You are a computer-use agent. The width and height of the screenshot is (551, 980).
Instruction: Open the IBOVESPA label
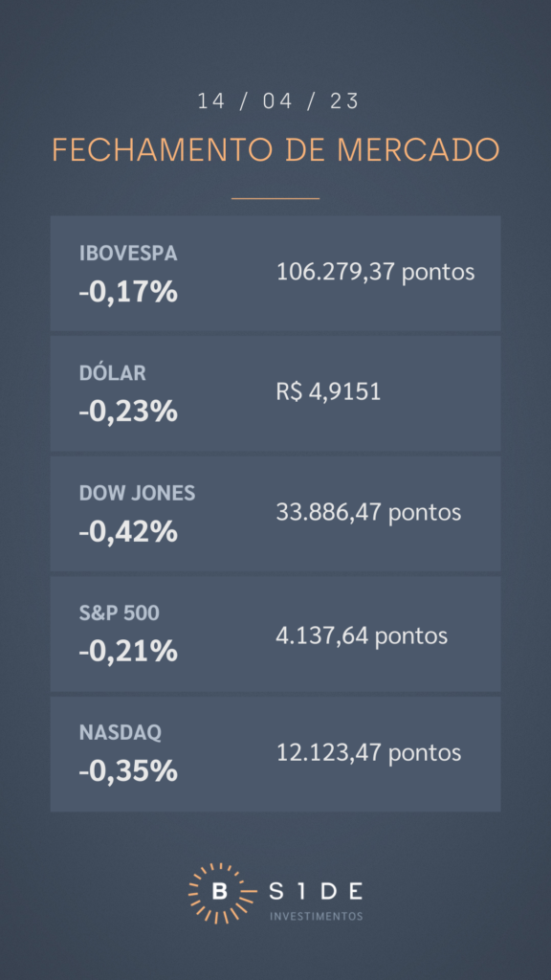[128, 254]
